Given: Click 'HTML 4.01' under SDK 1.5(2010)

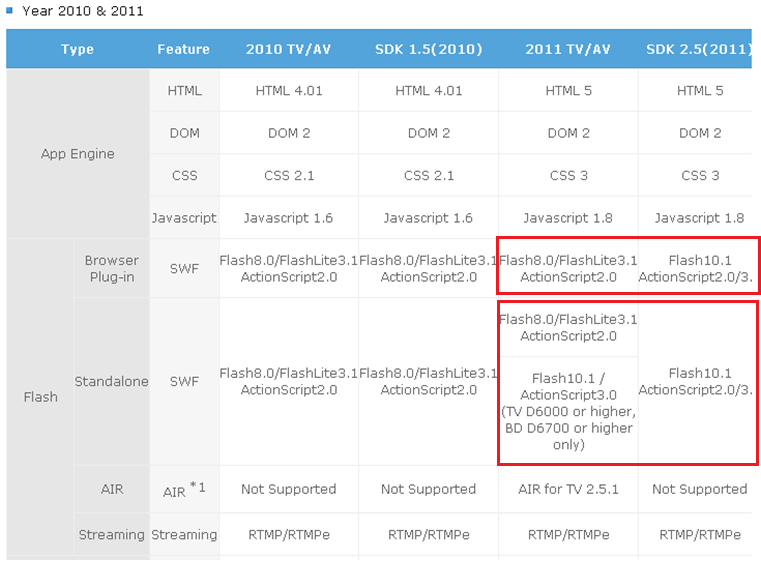Looking at the screenshot, I should pyautogui.click(x=429, y=91).
